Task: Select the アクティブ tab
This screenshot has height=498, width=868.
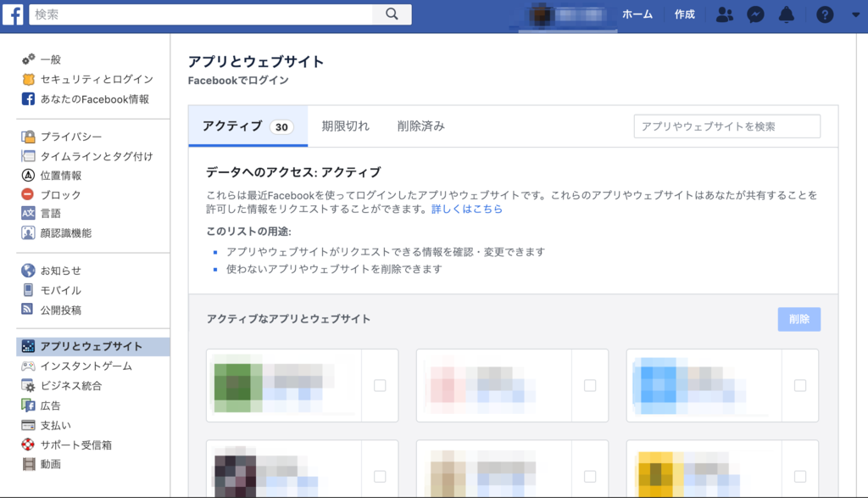Action: [x=248, y=126]
